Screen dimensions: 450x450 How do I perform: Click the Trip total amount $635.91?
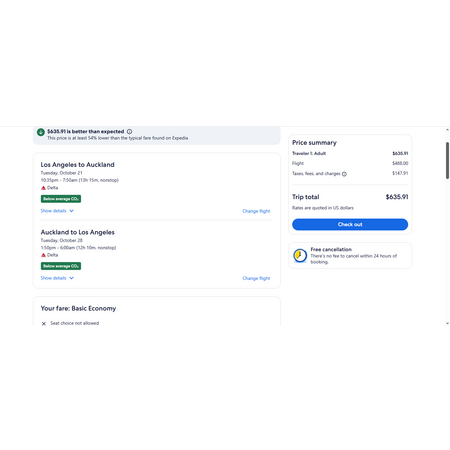pos(397,197)
